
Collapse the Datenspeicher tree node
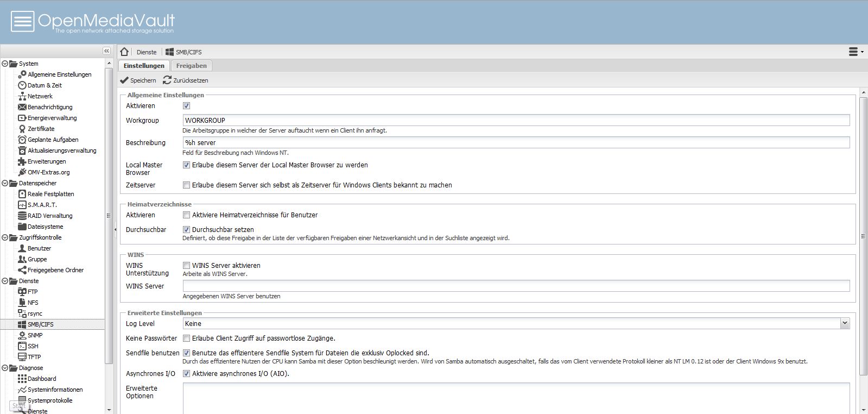pos(5,183)
